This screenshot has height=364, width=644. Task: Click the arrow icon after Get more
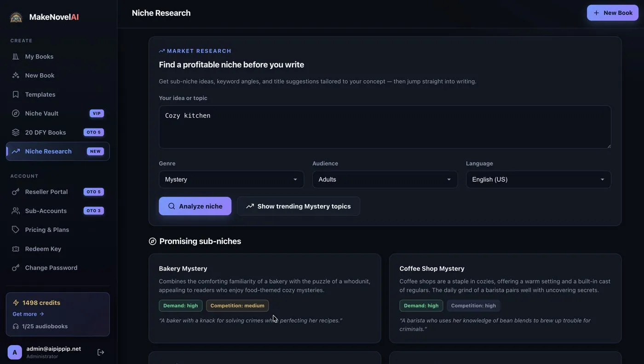(x=41, y=314)
